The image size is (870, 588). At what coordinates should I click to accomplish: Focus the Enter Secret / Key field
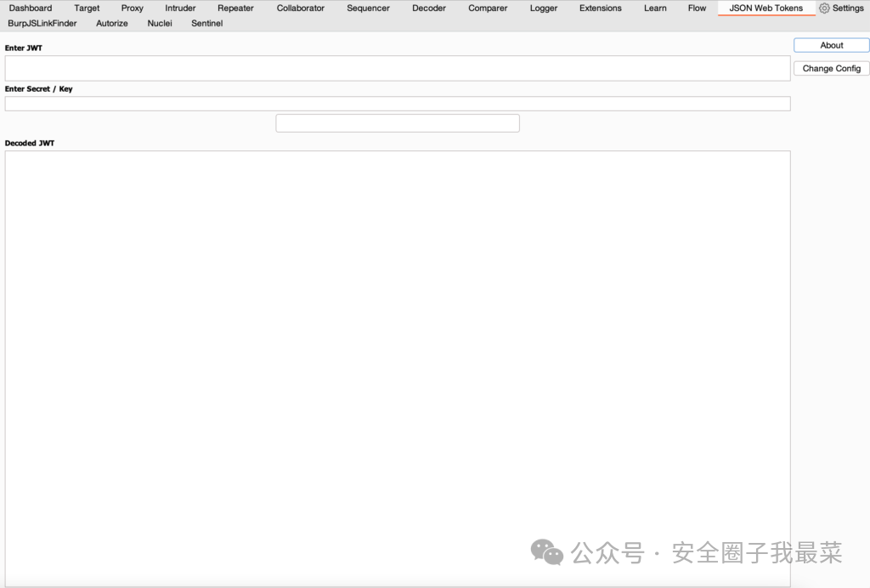398,104
